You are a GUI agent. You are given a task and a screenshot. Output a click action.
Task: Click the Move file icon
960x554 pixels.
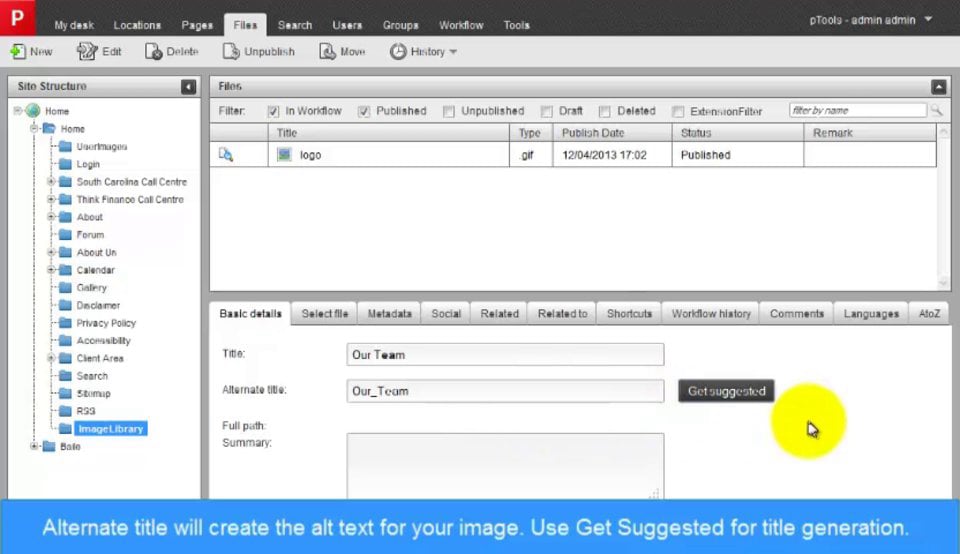tap(328, 52)
